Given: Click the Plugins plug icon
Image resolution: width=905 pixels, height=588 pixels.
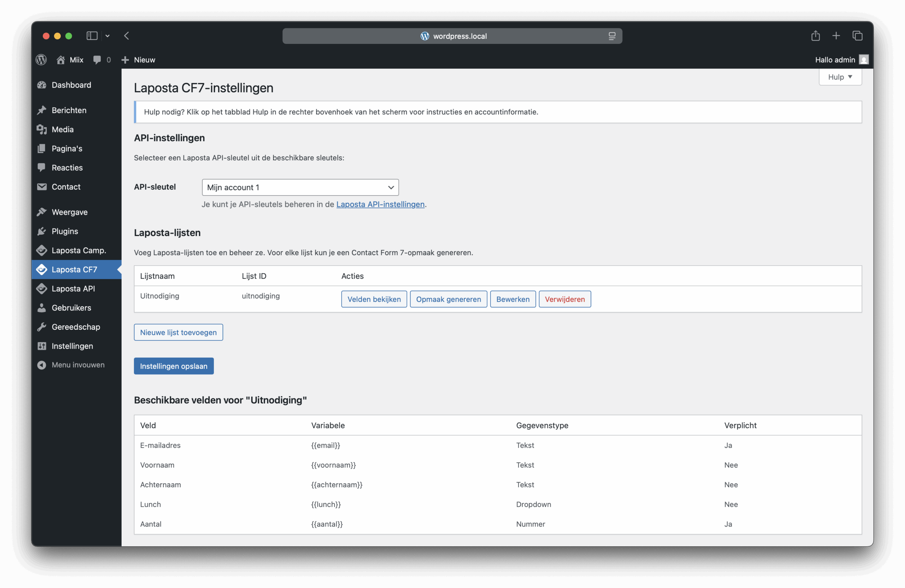Looking at the screenshot, I should 42,231.
